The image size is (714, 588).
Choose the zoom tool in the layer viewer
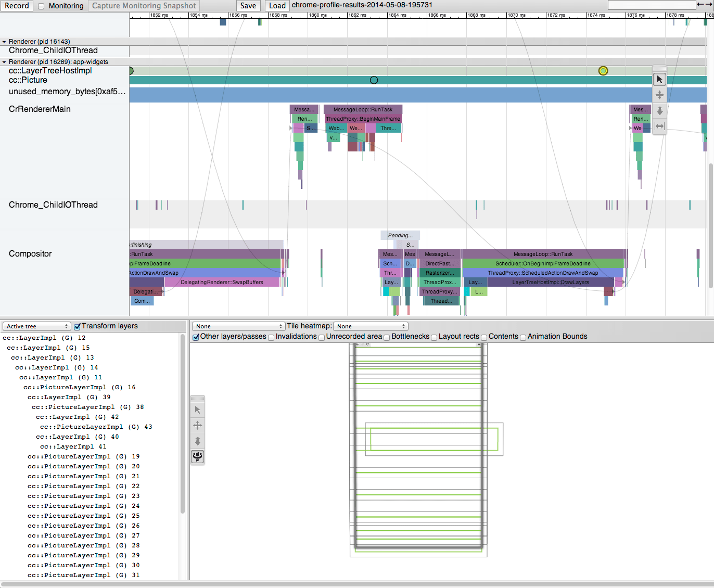click(197, 441)
